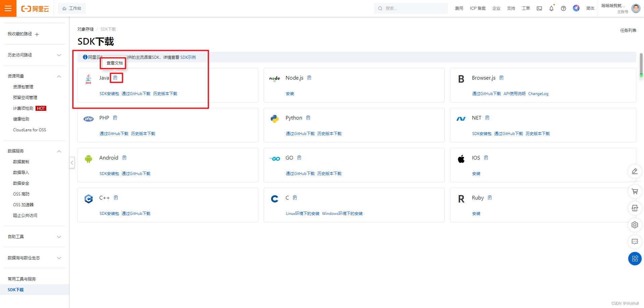Click the Alibaba Cloud logo
This screenshot has height=308, width=644.
(x=35, y=9)
